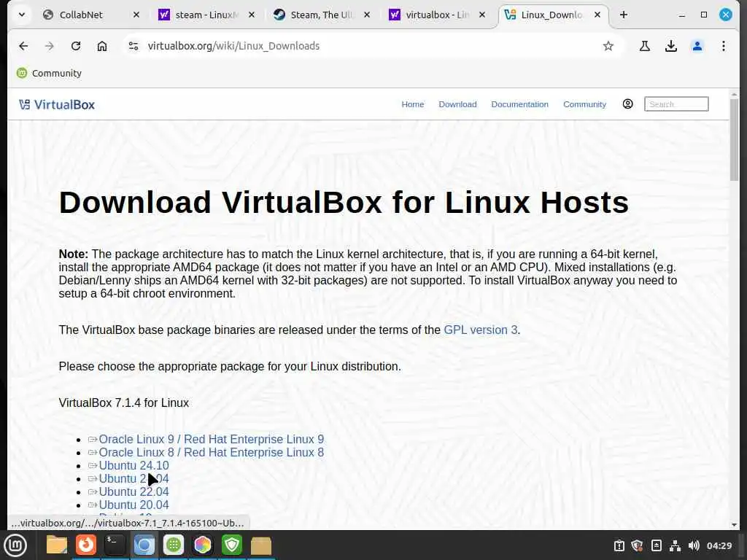Click the scrollbar down arrow
The width and height of the screenshot is (747, 560).
734,525
